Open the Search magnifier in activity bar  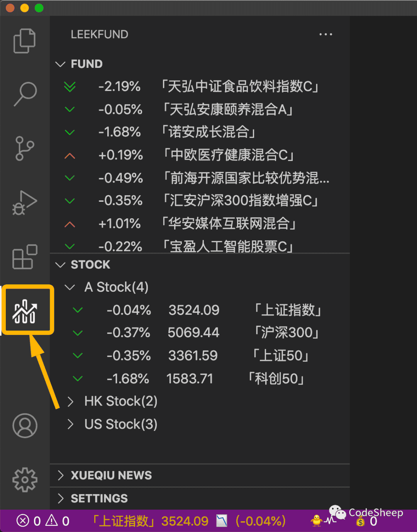(25, 94)
